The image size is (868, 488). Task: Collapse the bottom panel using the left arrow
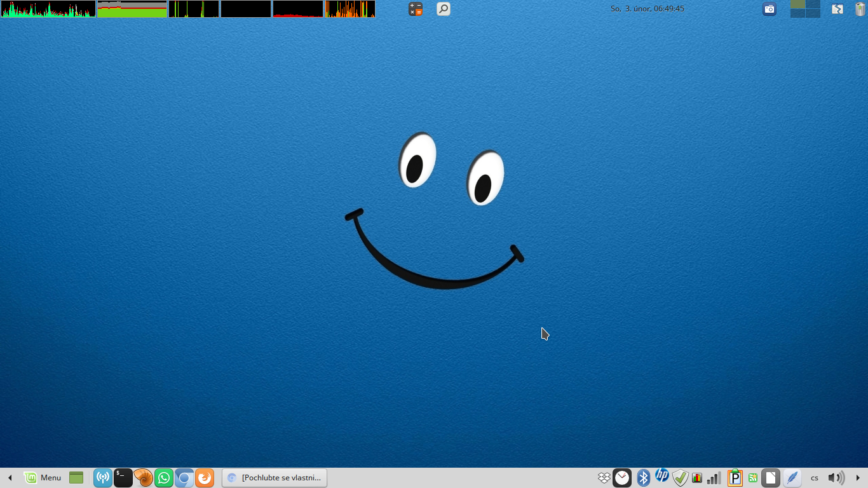point(10,478)
